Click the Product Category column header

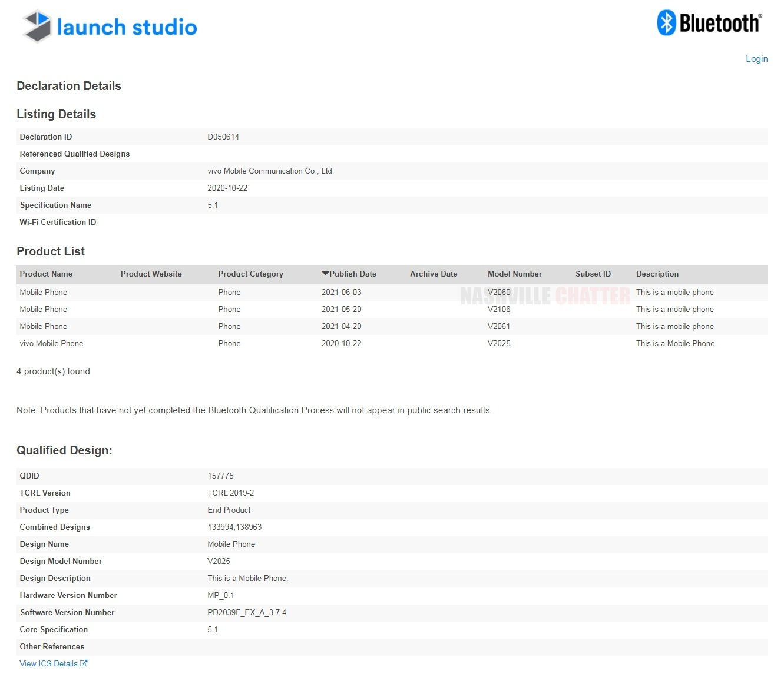(250, 274)
